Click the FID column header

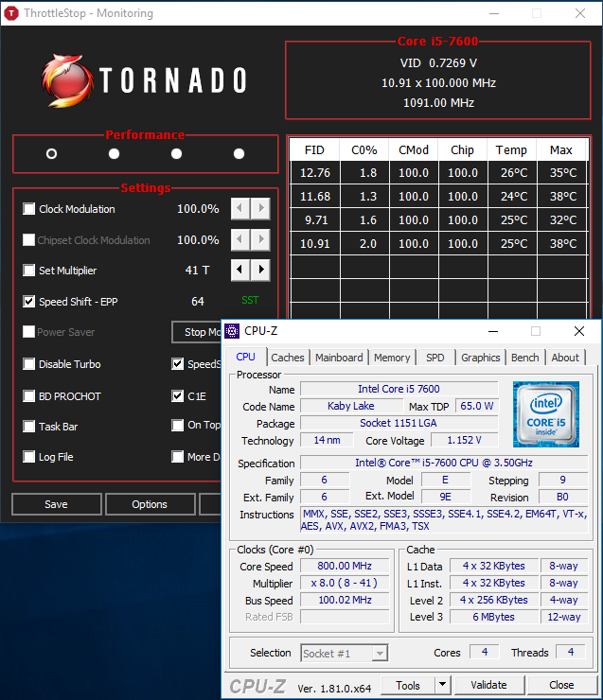pos(314,150)
